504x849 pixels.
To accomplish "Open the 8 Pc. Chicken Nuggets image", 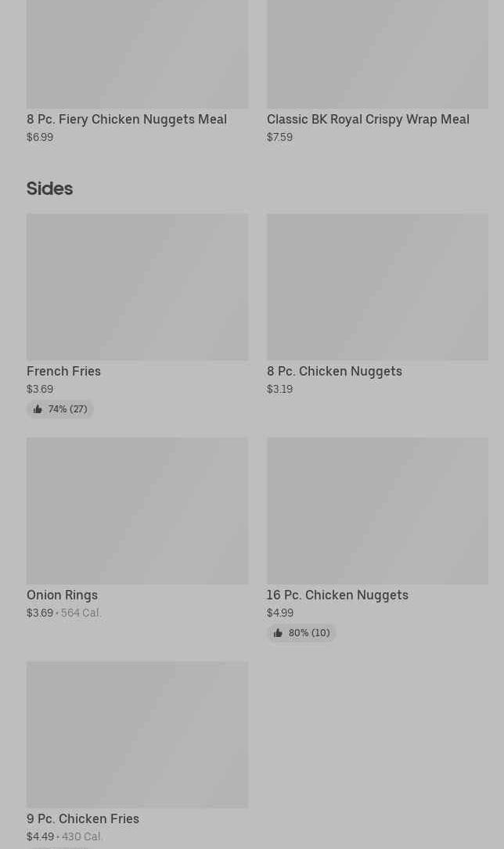I will (x=377, y=287).
